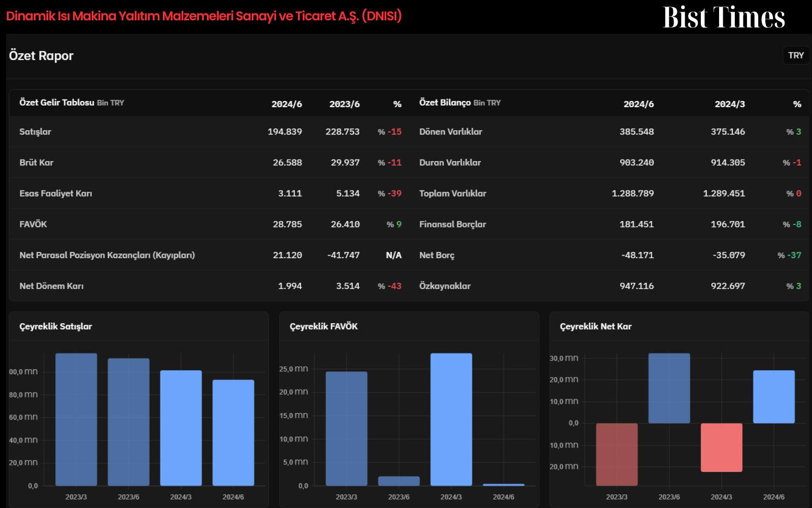Click the Özet Gelir Tablosu header
This screenshot has height=508, width=812.
coord(72,103)
